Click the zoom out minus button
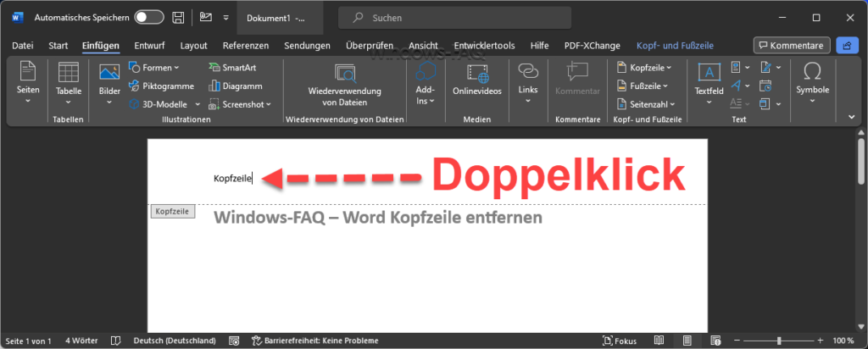 [x=737, y=341]
